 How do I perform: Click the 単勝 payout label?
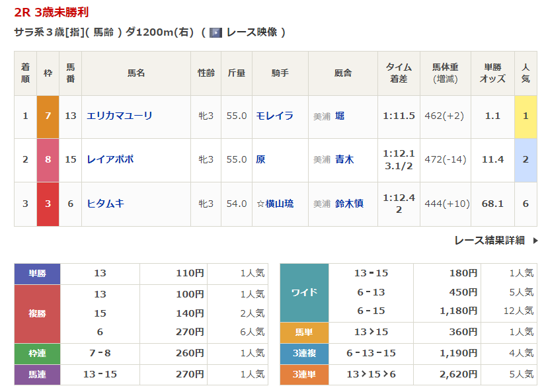[x=38, y=273]
